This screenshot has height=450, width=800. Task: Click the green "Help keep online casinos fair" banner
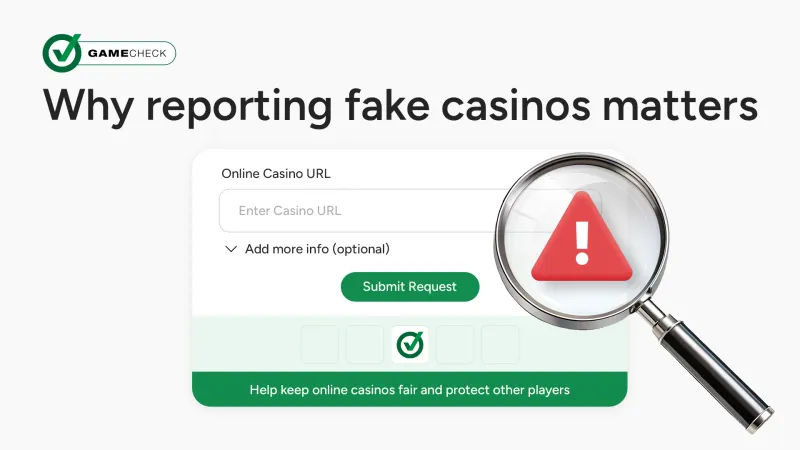point(409,389)
